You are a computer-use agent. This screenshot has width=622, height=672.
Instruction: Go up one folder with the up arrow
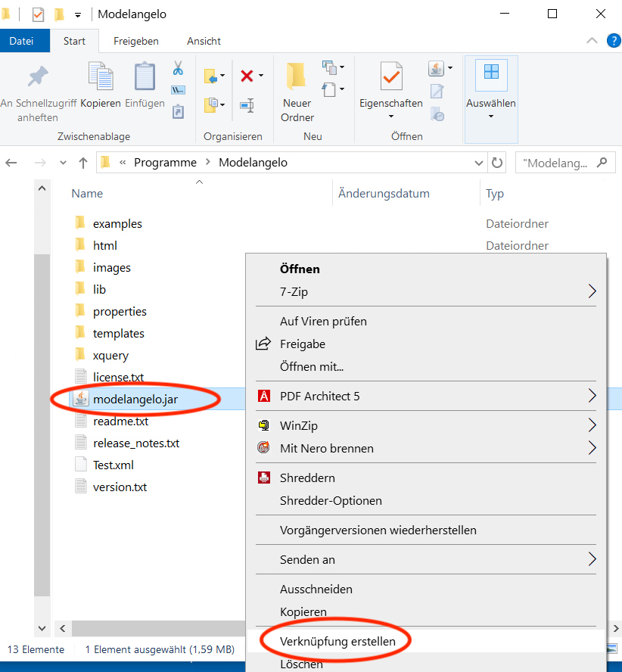(83, 163)
